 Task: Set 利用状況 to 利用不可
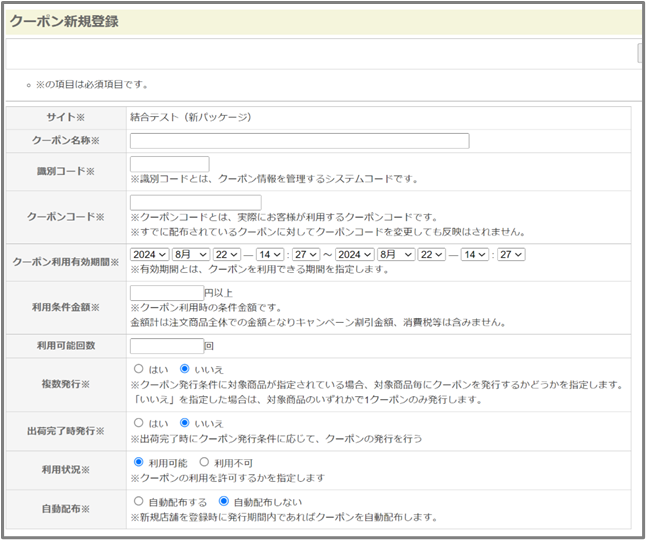click(205, 462)
